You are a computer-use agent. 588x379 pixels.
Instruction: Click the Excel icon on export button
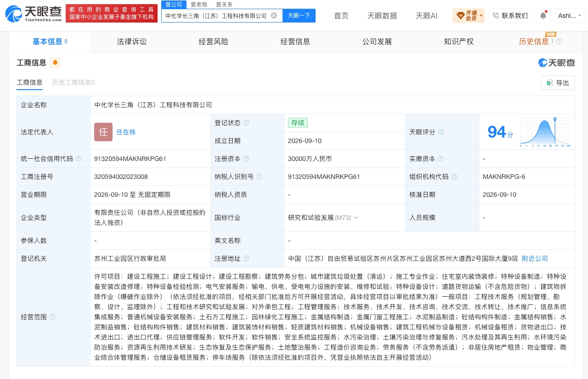[x=549, y=83]
